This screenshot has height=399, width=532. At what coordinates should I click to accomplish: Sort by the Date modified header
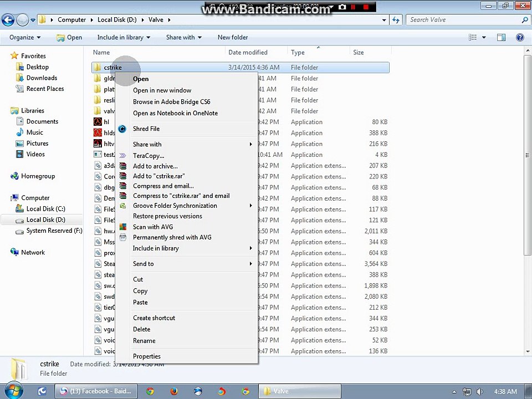(x=248, y=52)
